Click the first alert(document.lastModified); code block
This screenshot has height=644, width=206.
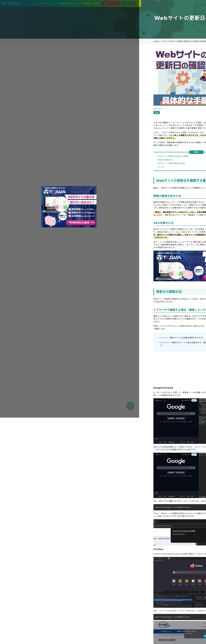click(179, 507)
